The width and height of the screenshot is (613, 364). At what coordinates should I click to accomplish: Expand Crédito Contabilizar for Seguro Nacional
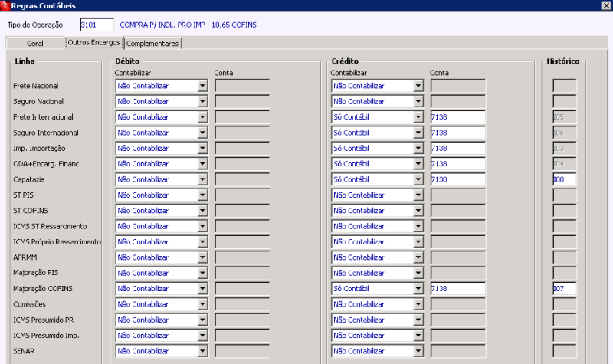click(x=418, y=102)
